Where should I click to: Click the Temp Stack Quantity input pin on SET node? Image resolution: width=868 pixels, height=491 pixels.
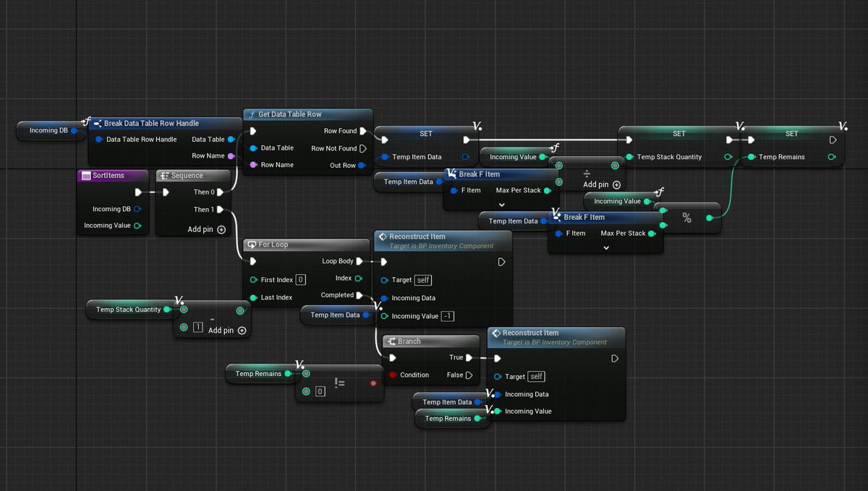tap(629, 157)
